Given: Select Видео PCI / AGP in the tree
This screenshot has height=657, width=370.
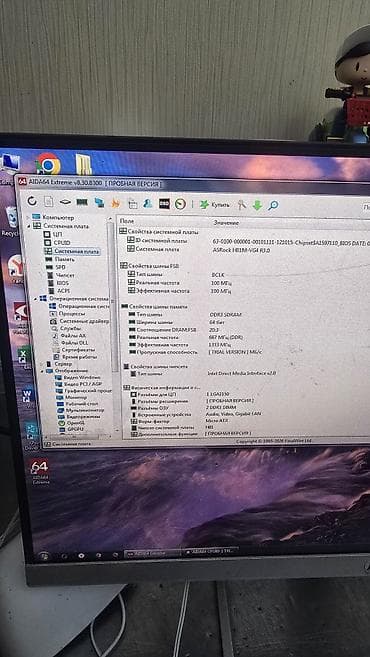Looking at the screenshot, I should tap(79, 384).
